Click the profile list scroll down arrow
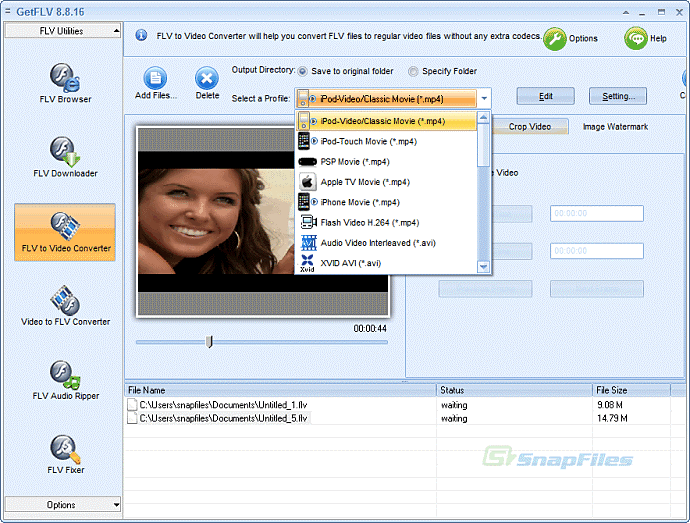 484,267
